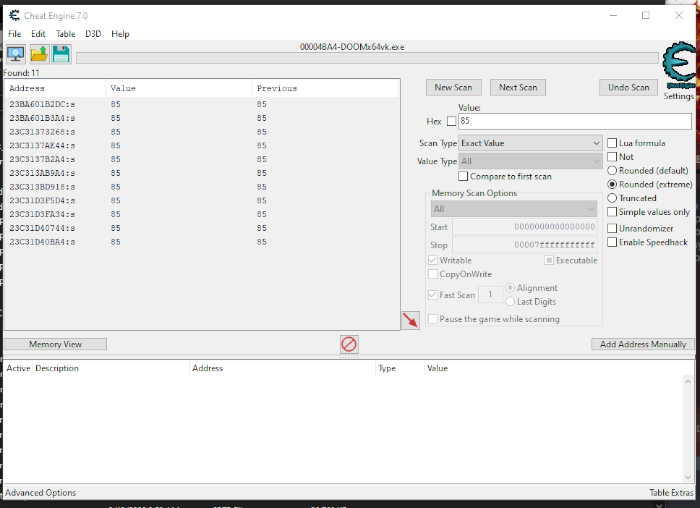Click the Next Scan button
Viewport: 700px width, 508px height.
pyautogui.click(x=518, y=87)
